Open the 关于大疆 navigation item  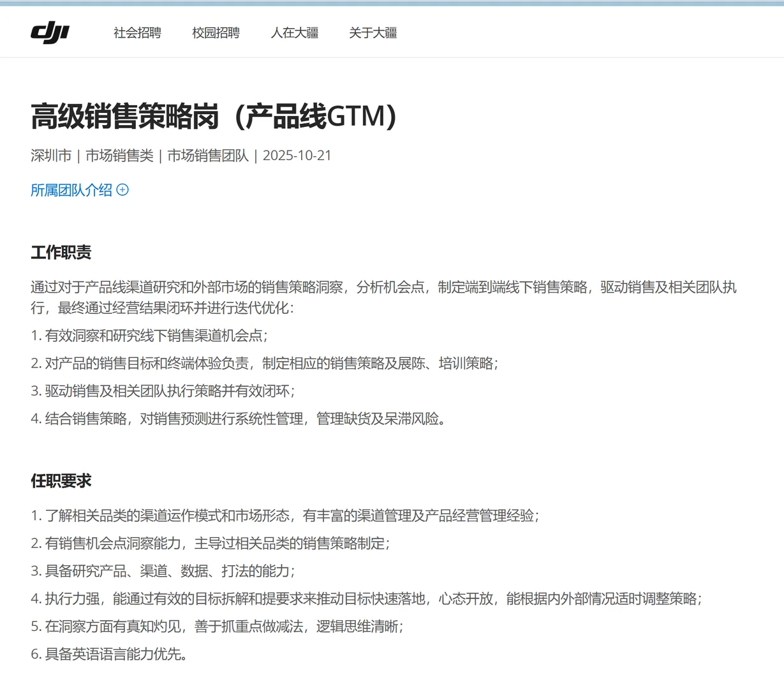click(373, 33)
